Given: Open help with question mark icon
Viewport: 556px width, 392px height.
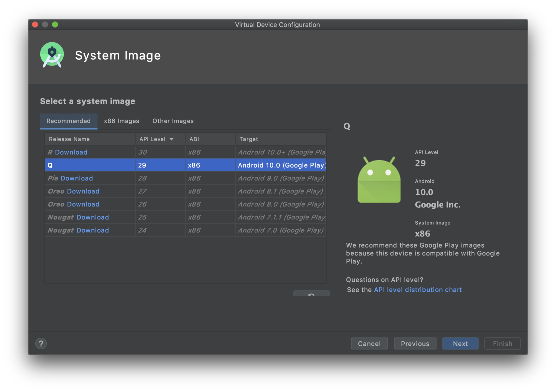Looking at the screenshot, I should 41,343.
